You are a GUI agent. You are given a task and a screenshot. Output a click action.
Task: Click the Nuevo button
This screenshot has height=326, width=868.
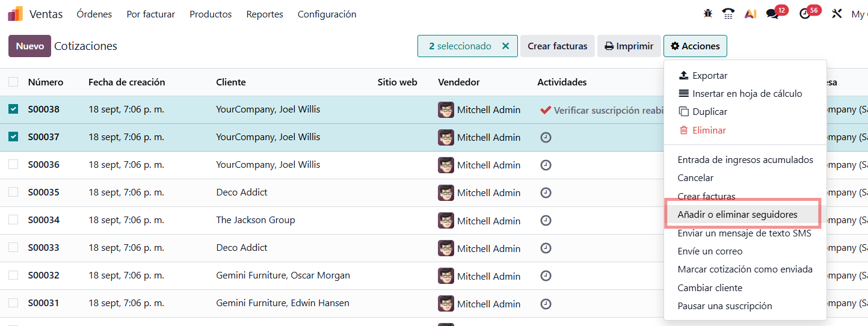pyautogui.click(x=29, y=46)
